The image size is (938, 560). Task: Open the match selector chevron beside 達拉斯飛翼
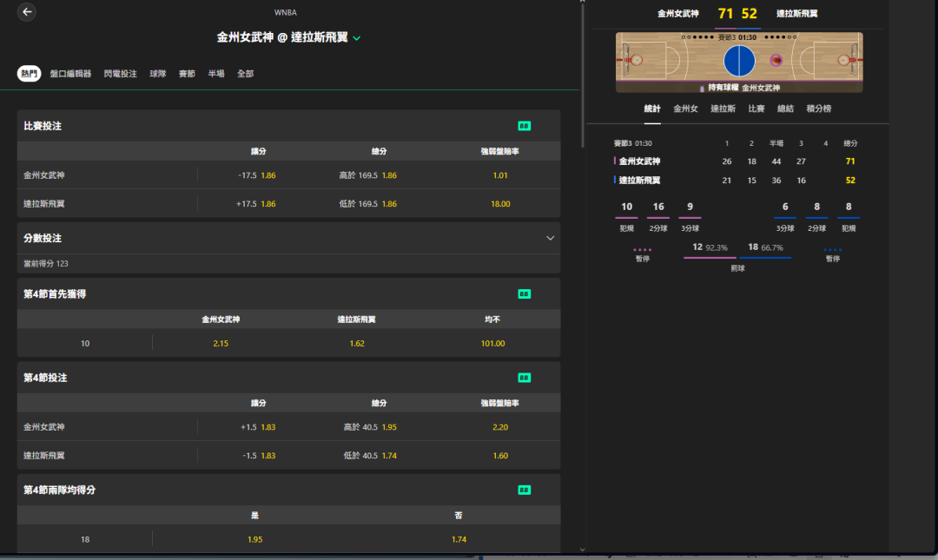[x=357, y=38]
